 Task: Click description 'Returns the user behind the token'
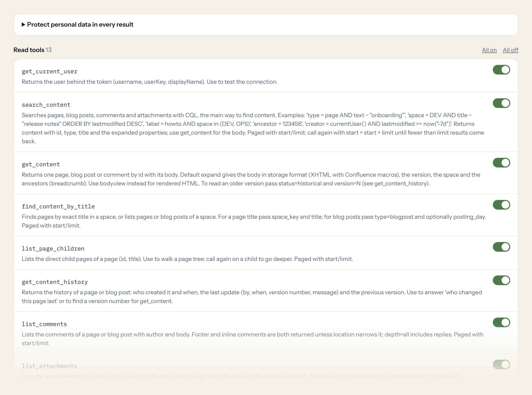(x=149, y=82)
